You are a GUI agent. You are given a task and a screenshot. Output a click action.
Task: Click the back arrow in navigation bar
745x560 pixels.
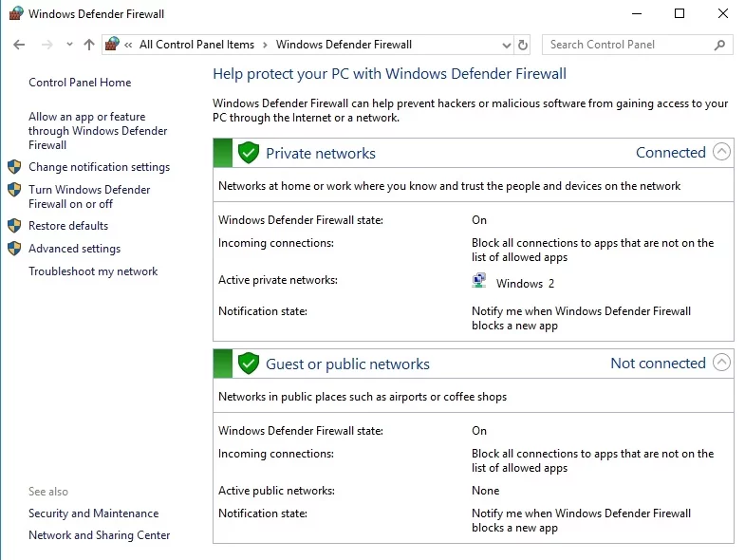[x=20, y=45]
